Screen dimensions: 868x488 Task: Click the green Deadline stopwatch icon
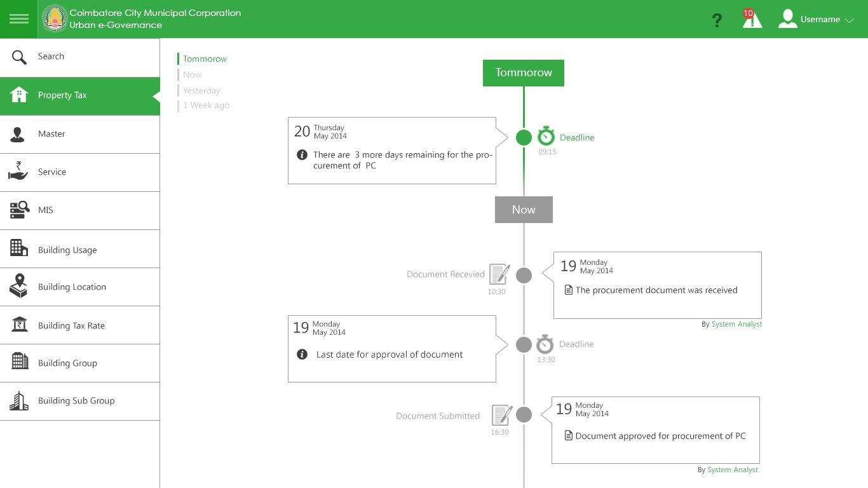pos(546,137)
